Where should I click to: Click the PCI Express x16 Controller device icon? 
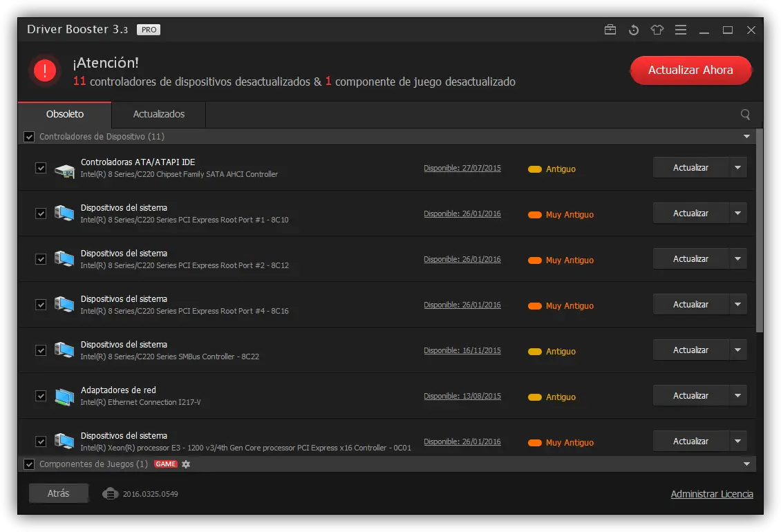(x=64, y=442)
